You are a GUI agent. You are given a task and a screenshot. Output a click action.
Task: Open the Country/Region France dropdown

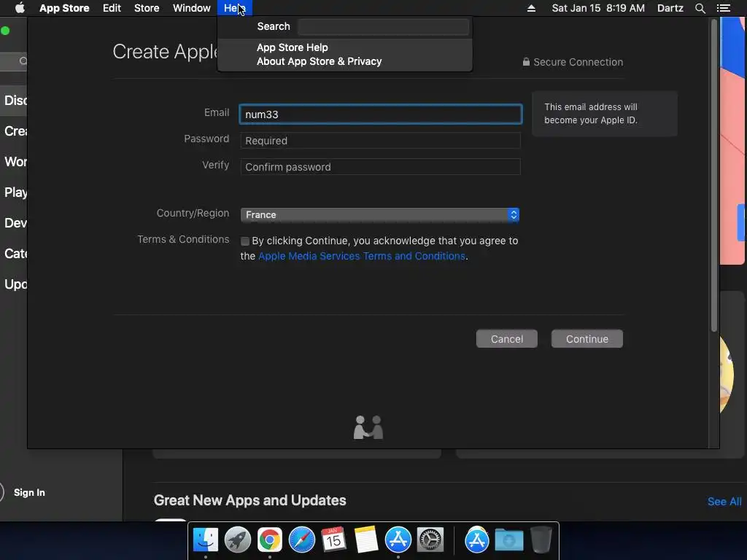pyautogui.click(x=379, y=215)
